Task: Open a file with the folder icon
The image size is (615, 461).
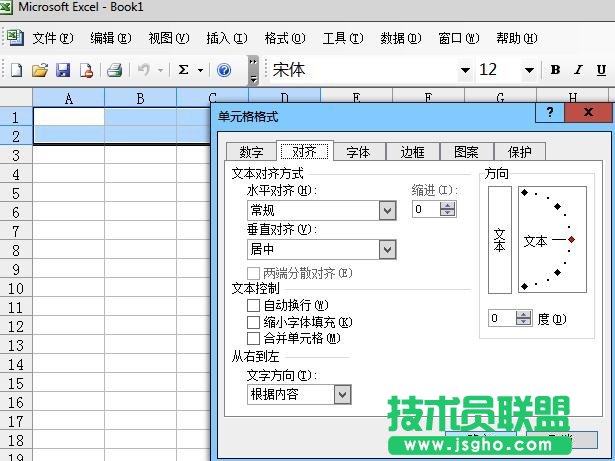Action: point(40,71)
